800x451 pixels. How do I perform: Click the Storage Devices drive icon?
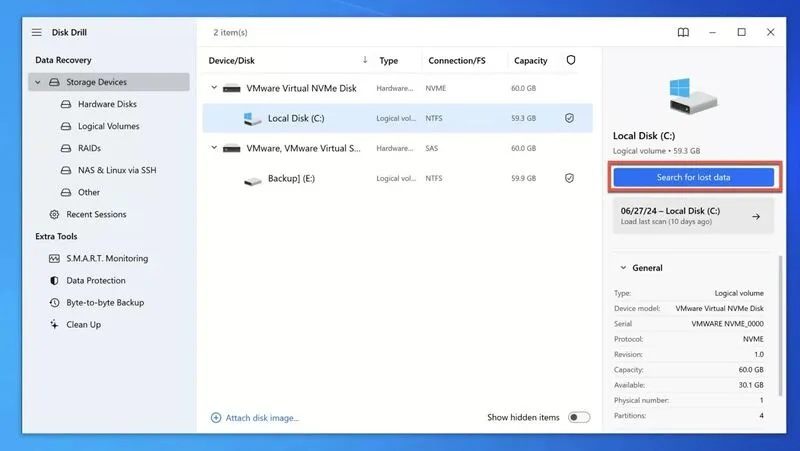[54, 82]
